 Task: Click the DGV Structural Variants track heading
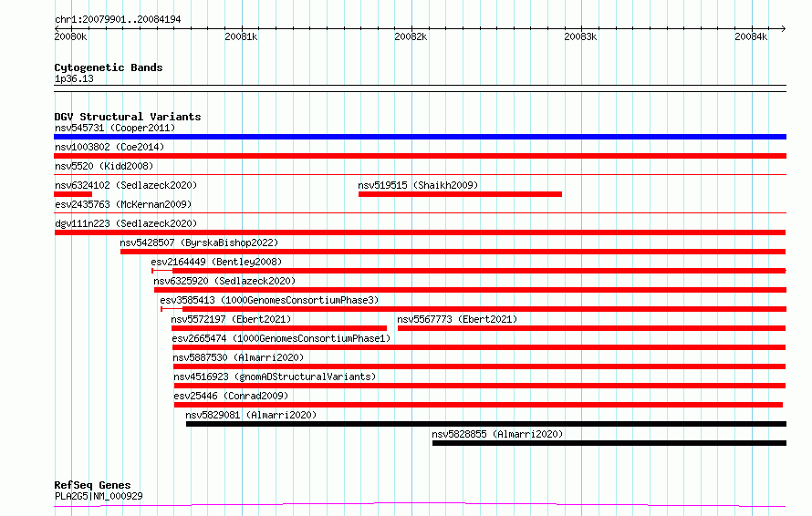pyautogui.click(x=128, y=117)
